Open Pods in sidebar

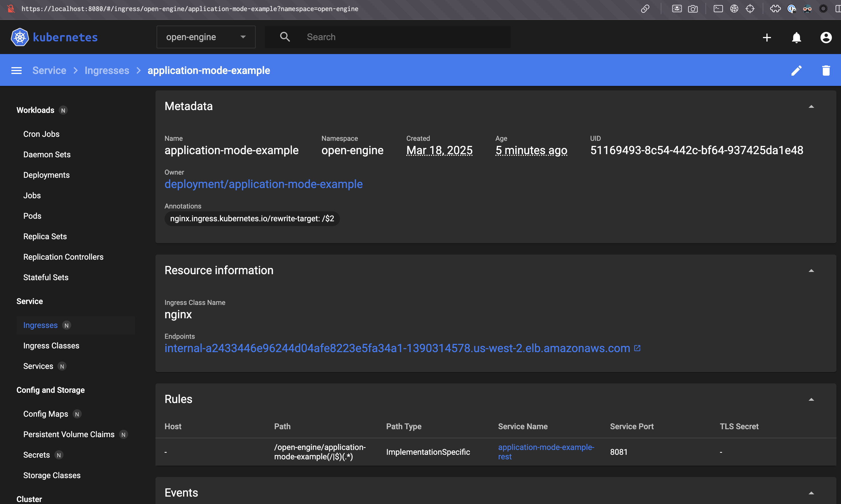(32, 216)
